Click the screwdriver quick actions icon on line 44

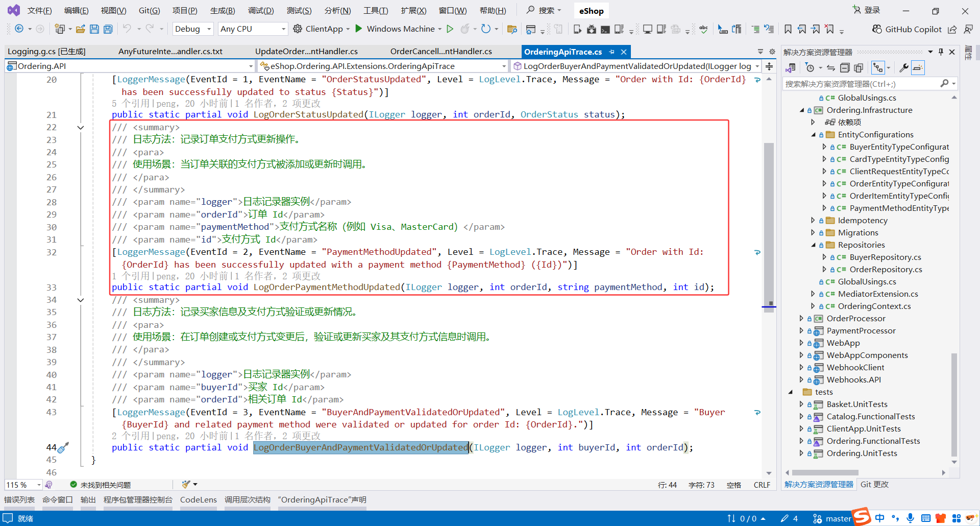(x=63, y=448)
